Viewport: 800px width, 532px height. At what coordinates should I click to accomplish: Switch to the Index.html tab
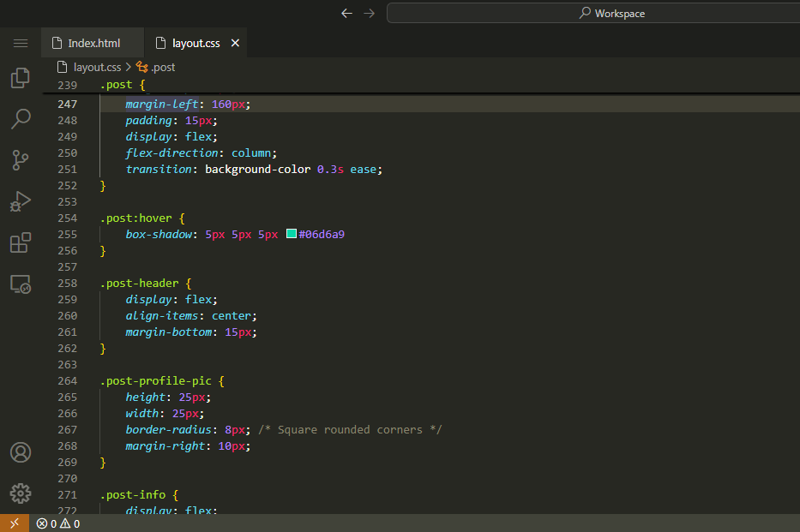point(93,43)
